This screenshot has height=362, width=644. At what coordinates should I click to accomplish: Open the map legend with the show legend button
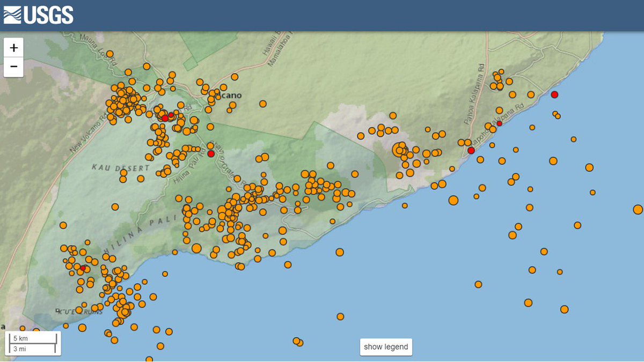pos(385,347)
